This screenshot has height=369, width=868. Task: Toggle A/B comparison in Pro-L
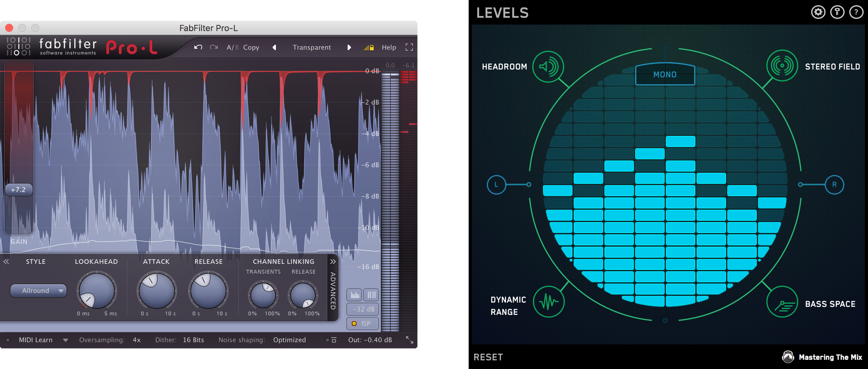(x=232, y=47)
